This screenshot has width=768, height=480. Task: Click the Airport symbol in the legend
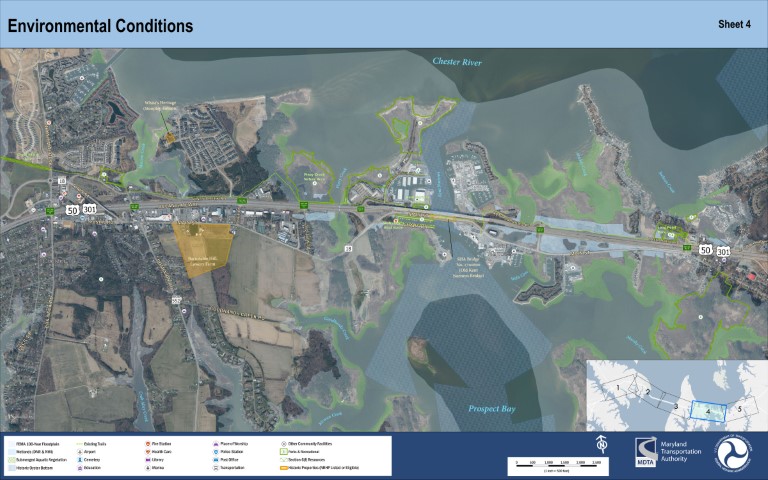[x=79, y=452]
